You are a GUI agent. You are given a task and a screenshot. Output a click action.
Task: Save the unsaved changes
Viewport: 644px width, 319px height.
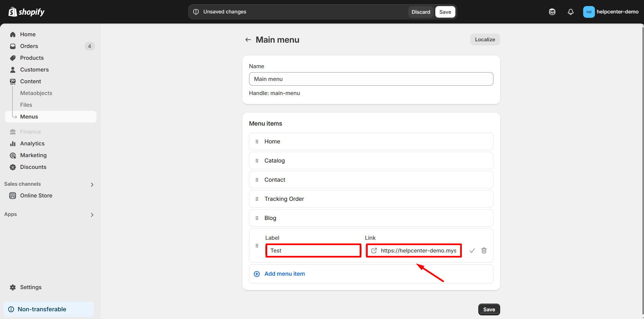click(x=445, y=12)
